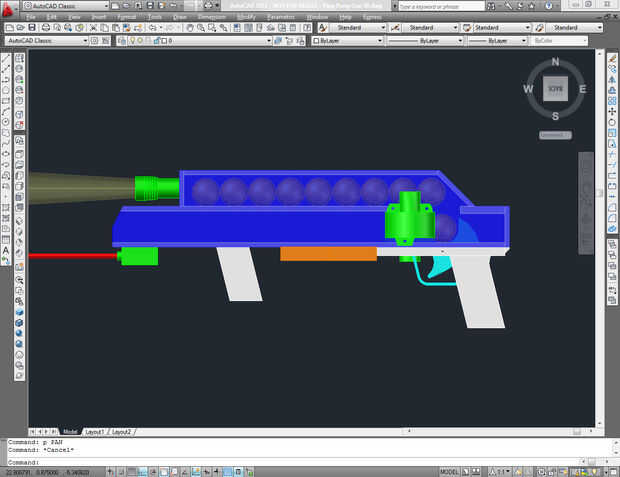Expand the AutoCAD Classic workspace dropdown
The width and height of the screenshot is (620, 477).
pyautogui.click(x=46, y=41)
